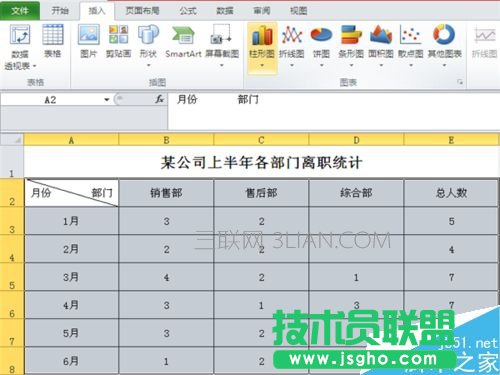Image resolution: width=500 pixels, height=375 pixels.
Task: Expand the pie chart dropdown arrow
Action: [x=321, y=65]
